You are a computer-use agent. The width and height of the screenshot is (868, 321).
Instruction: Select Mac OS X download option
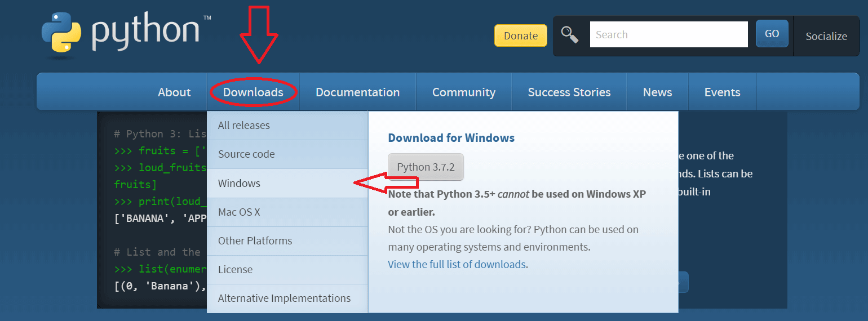pyautogui.click(x=239, y=212)
